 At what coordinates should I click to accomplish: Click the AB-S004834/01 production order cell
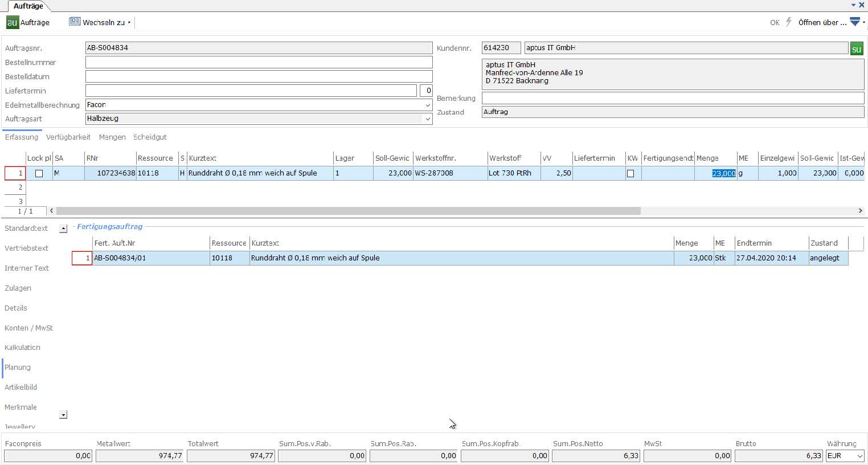point(151,258)
